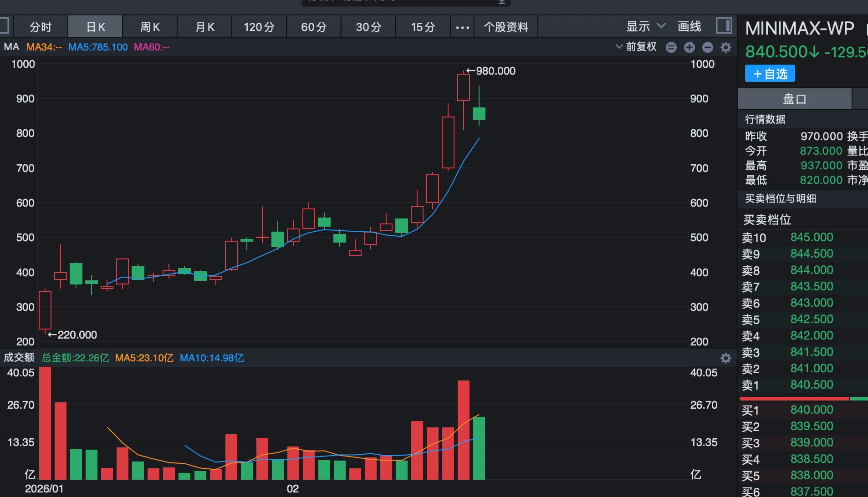868x497 pixels.
Task: Switch to the 盘口 order book tab
Action: tap(794, 99)
